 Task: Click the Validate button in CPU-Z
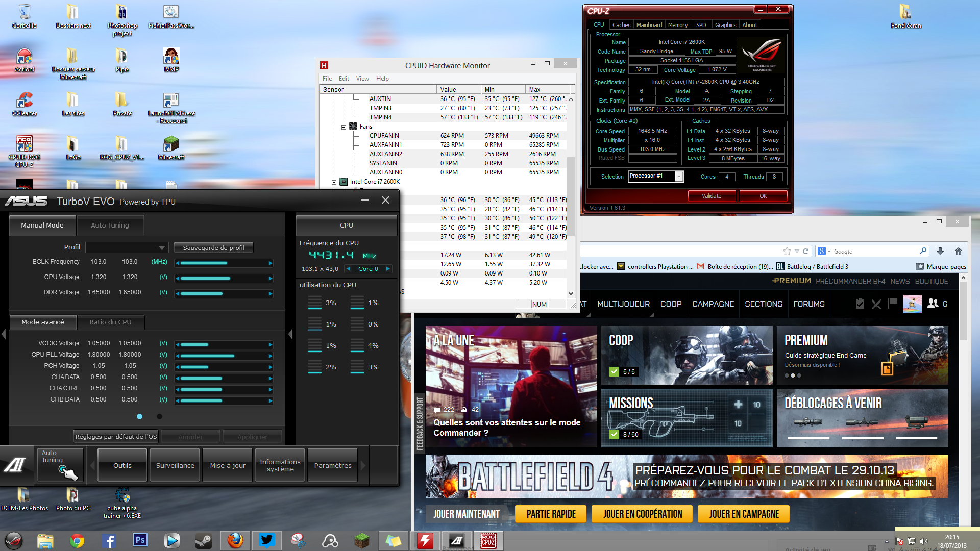pos(711,196)
